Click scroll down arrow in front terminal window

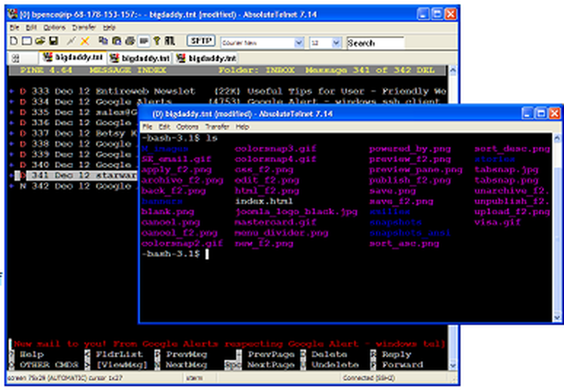pyautogui.click(x=557, y=317)
